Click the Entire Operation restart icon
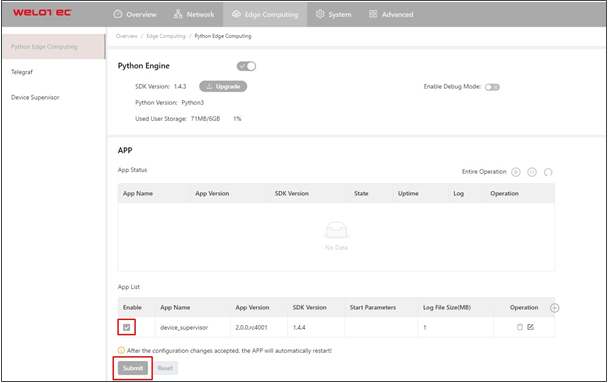This screenshot has width=608, height=383. (x=548, y=172)
